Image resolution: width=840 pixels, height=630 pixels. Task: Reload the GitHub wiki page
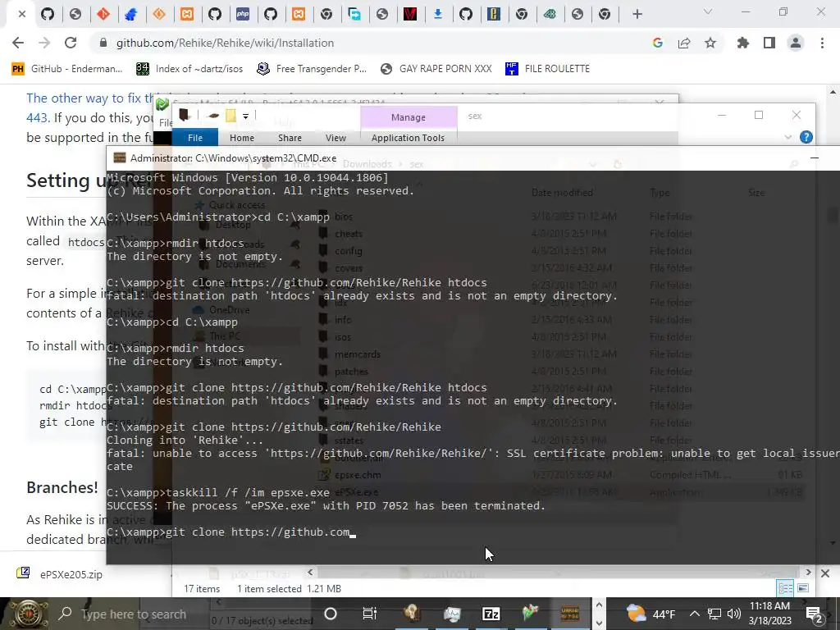(x=71, y=43)
